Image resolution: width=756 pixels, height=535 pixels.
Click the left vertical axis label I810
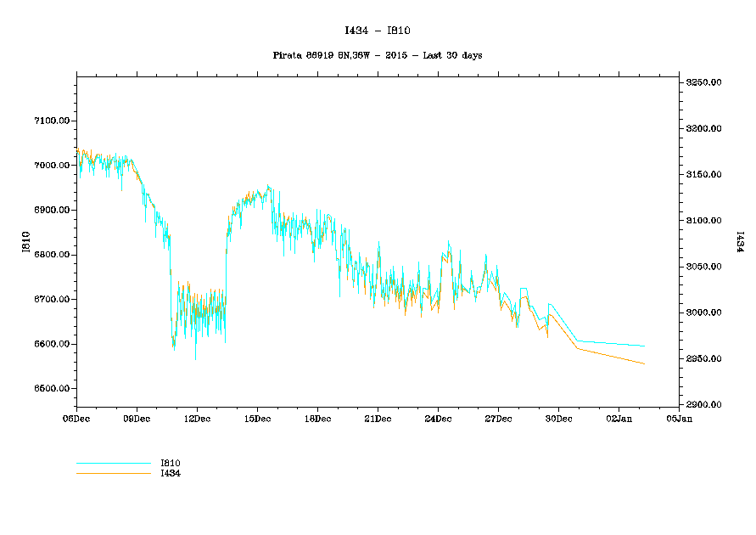(x=26, y=242)
